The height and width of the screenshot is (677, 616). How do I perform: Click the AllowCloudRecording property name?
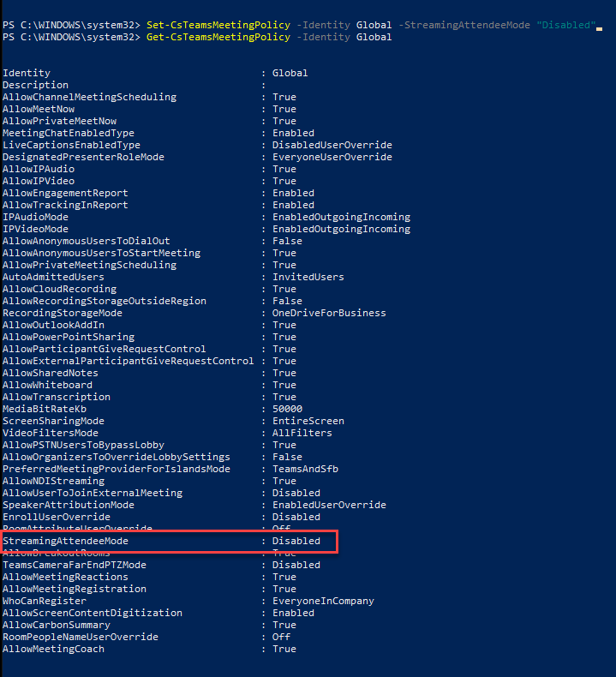(59, 289)
